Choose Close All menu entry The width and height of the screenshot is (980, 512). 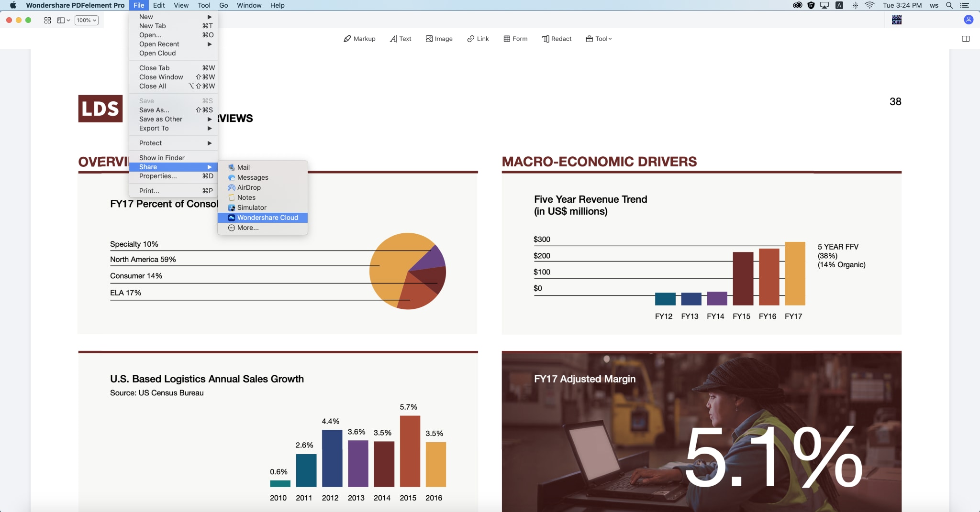click(173, 86)
